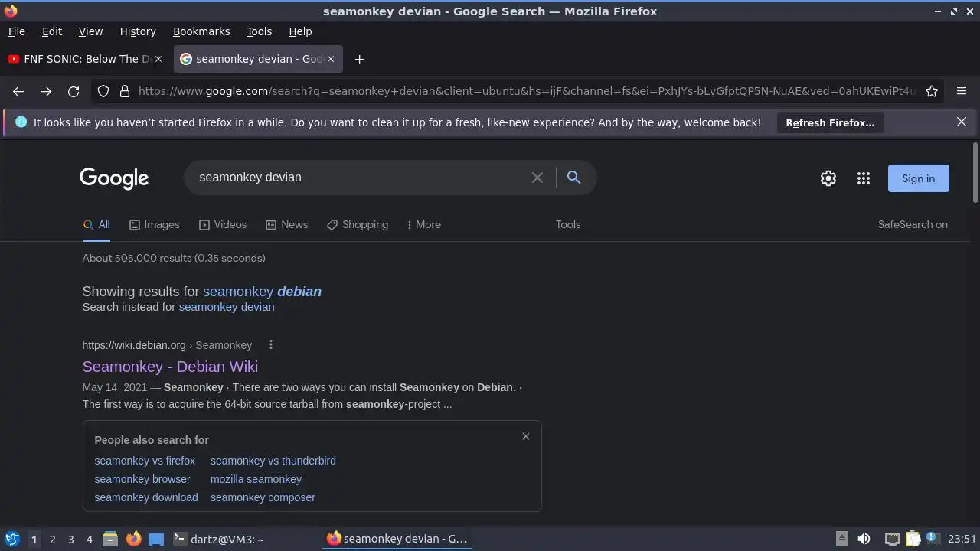
Task: Click seamonkey download suggestion
Action: 146,497
